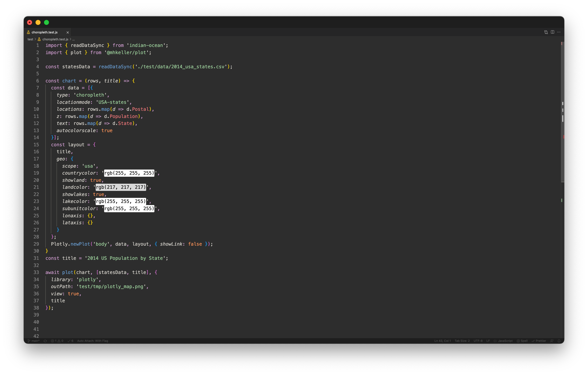This screenshot has height=375, width=588.
Task: Close the choropleth.test.js tab
Action: [x=68, y=32]
